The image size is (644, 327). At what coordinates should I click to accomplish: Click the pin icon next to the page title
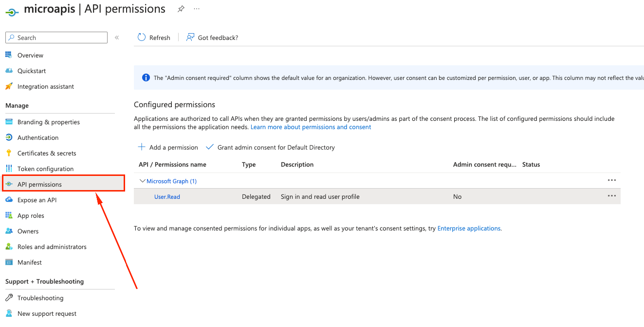(x=181, y=9)
